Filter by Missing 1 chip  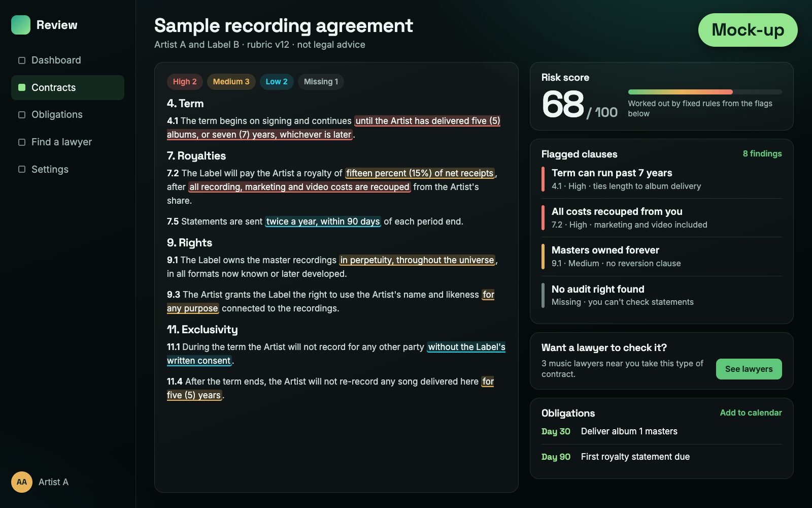coord(321,82)
